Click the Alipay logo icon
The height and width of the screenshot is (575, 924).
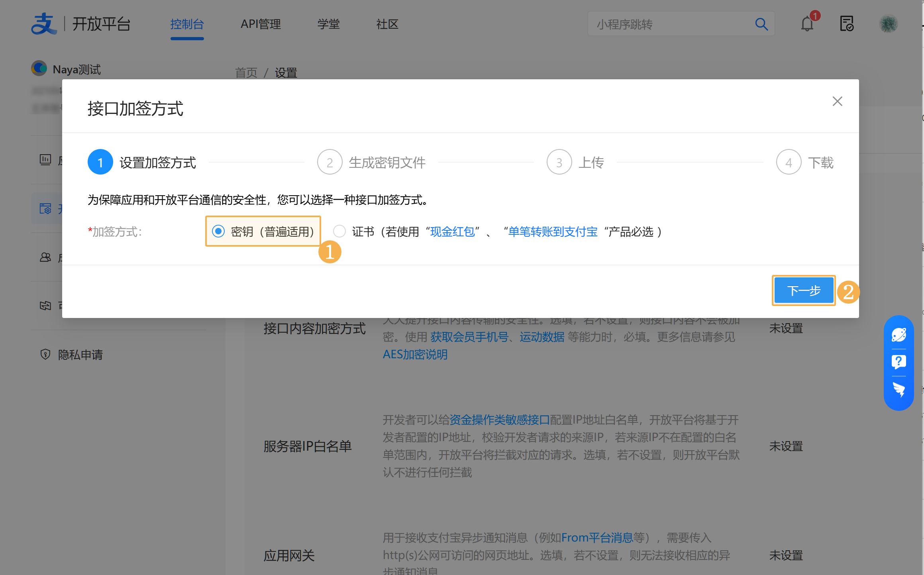point(44,24)
